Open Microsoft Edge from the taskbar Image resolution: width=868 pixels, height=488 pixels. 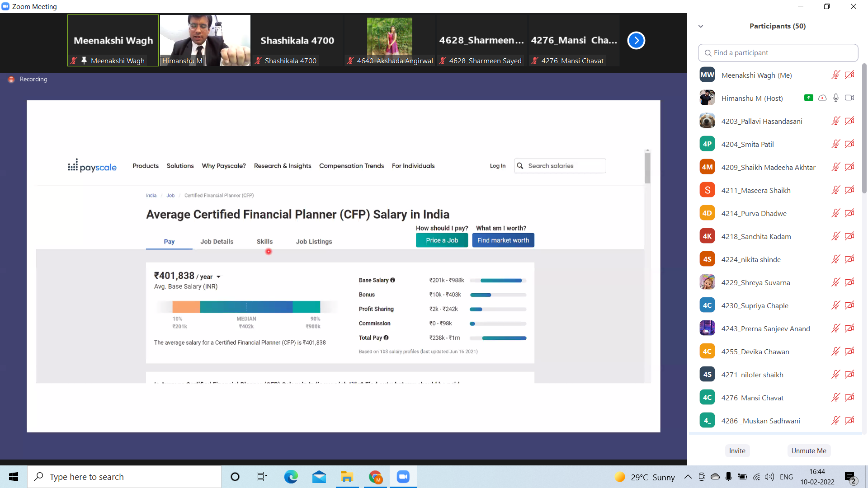pos(291,477)
